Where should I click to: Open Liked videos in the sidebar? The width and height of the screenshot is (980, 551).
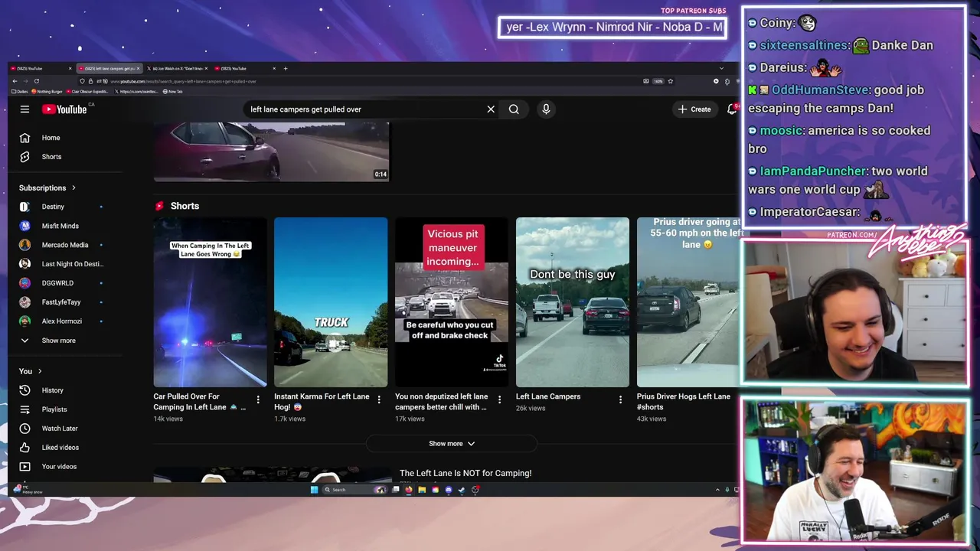pos(60,448)
